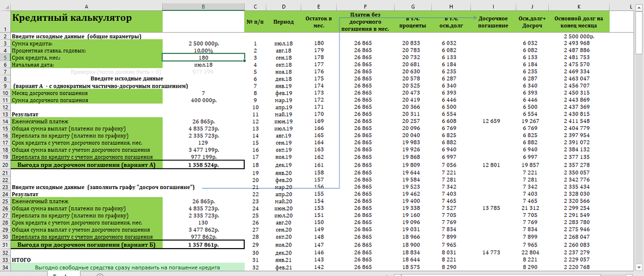
Task: Click early repayment cell '12 801'
Action: (493, 165)
